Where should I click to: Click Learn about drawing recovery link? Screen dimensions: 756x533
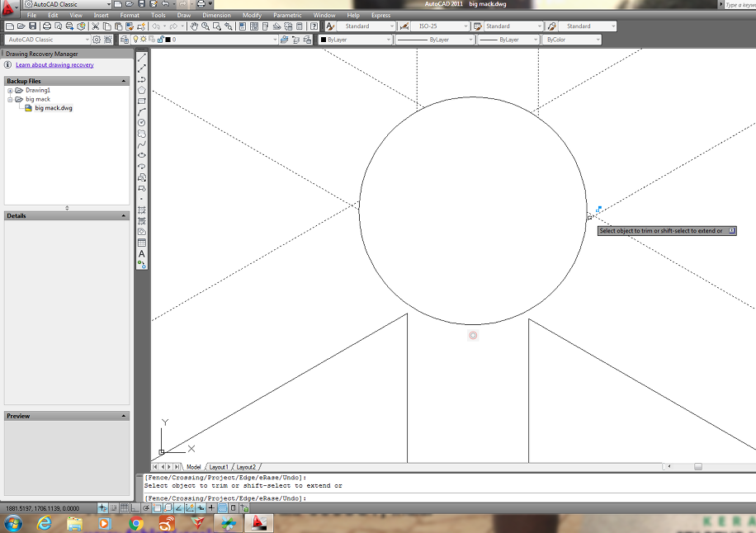54,65
